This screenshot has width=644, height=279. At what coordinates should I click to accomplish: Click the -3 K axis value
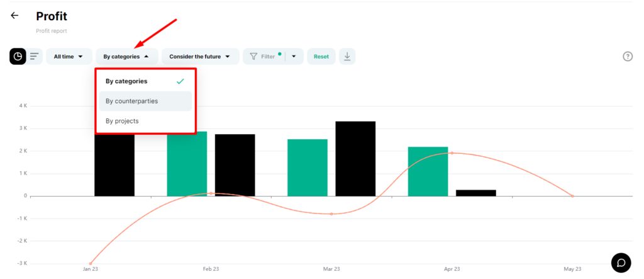click(22, 263)
